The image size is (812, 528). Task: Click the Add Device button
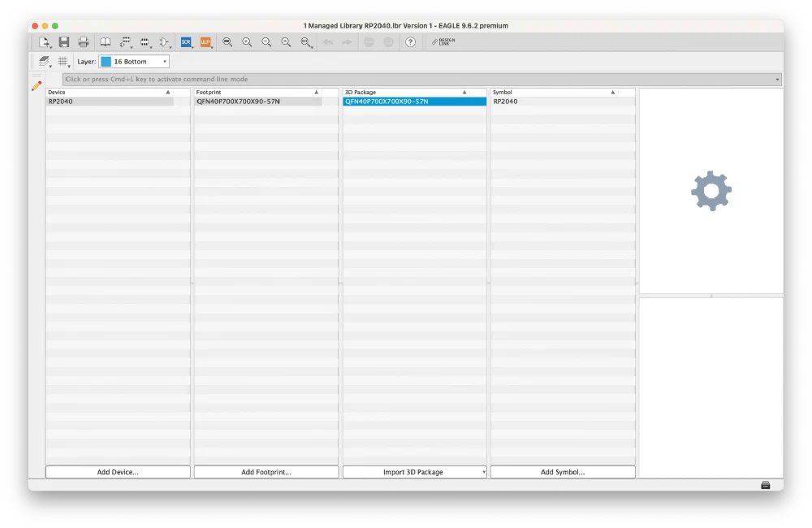[118, 472]
